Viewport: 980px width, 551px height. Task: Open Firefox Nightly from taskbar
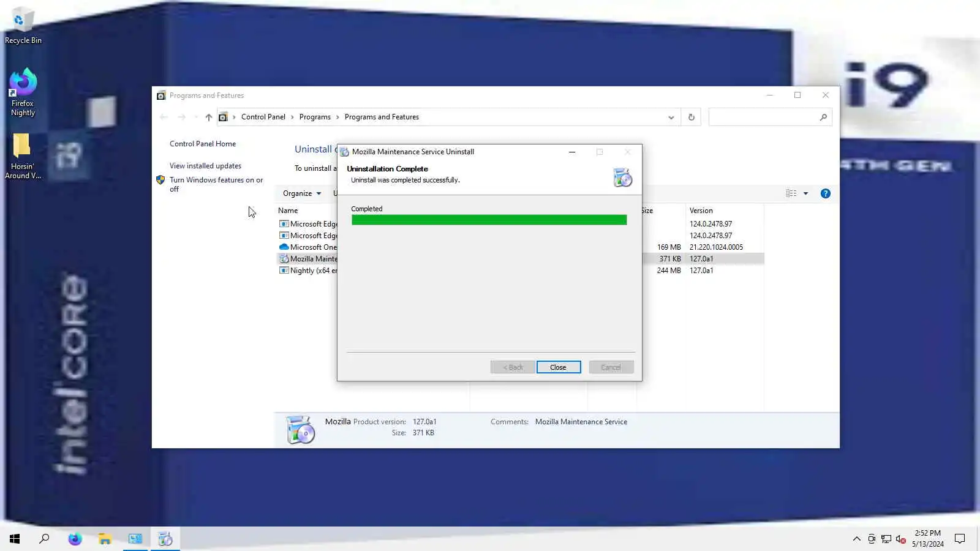click(75, 539)
